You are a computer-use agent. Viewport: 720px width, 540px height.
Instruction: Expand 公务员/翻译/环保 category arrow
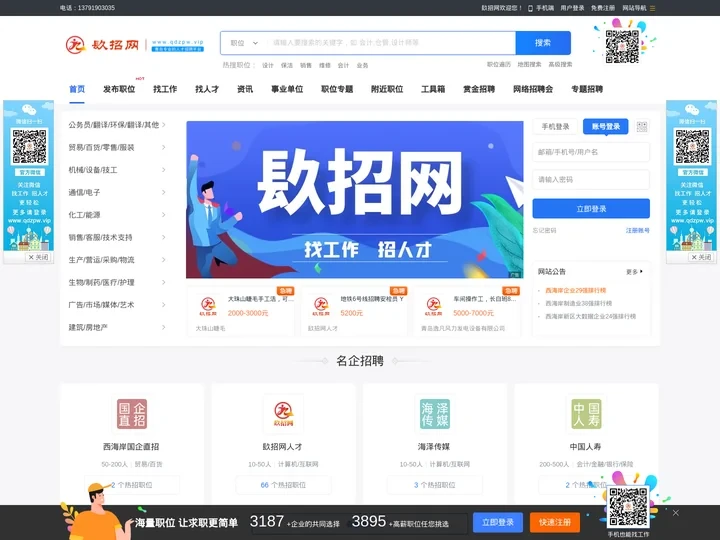[x=164, y=124]
